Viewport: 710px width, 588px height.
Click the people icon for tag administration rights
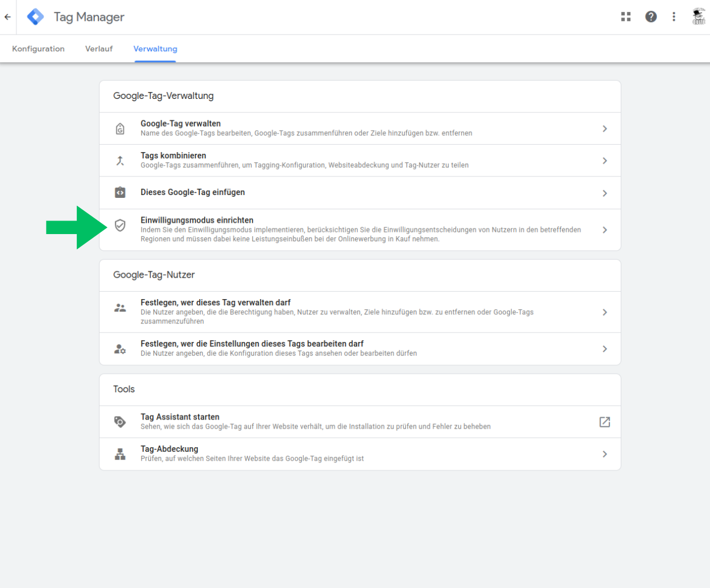point(120,307)
